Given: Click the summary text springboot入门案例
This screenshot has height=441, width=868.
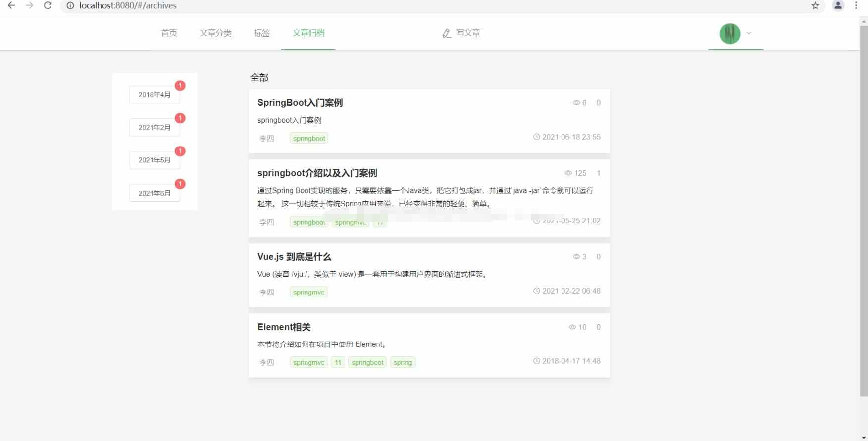Looking at the screenshot, I should click(289, 120).
